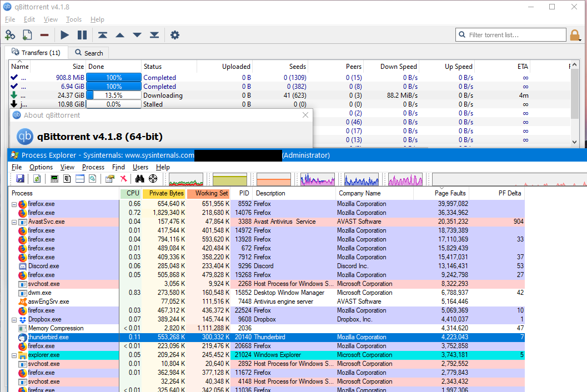587x392 pixels.
Task: Click the binoculars Find Handle icon
Action: [x=139, y=179]
